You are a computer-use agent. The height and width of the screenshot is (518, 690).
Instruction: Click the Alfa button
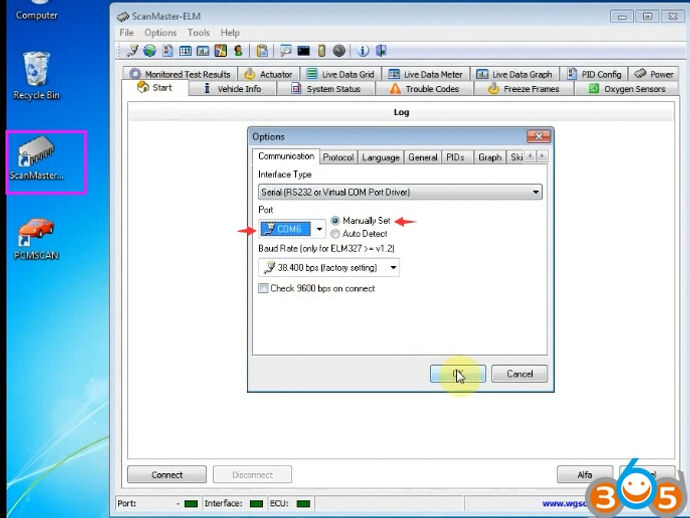(x=584, y=474)
